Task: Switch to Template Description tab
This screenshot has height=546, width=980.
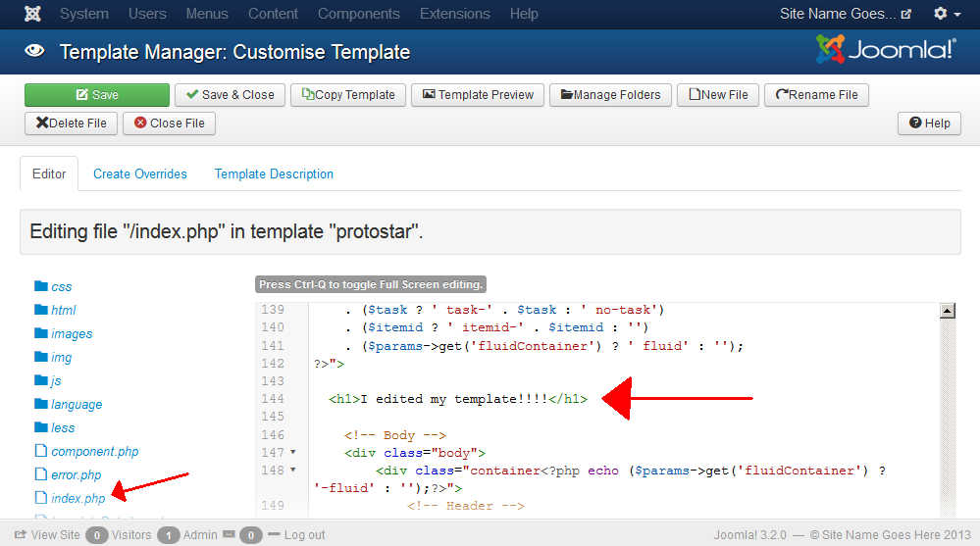Action: pyautogui.click(x=274, y=174)
